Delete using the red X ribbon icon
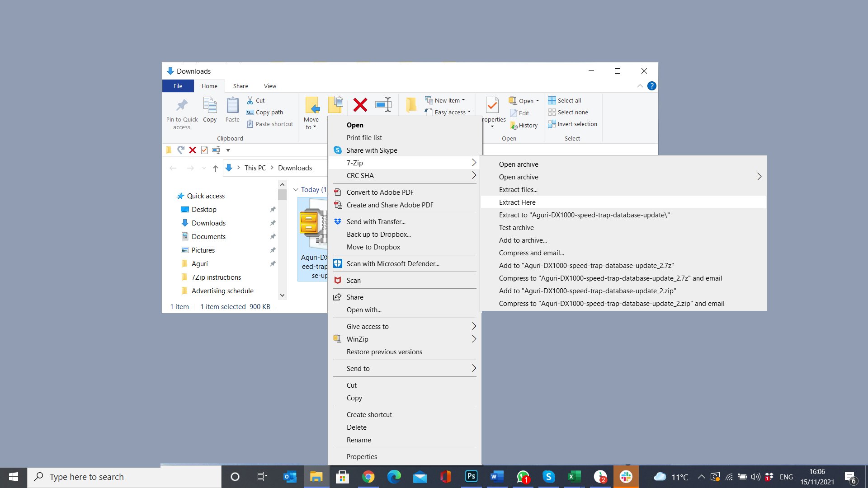Screen dimensions: 868x488 pyautogui.click(x=360, y=105)
